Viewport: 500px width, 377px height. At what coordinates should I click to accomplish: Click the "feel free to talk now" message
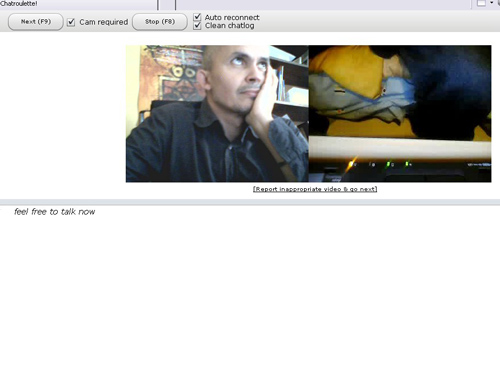[x=55, y=212]
